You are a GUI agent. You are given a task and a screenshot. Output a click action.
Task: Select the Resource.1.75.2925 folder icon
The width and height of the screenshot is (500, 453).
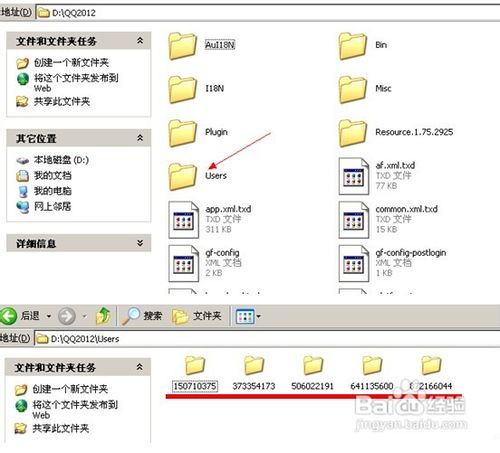353,133
